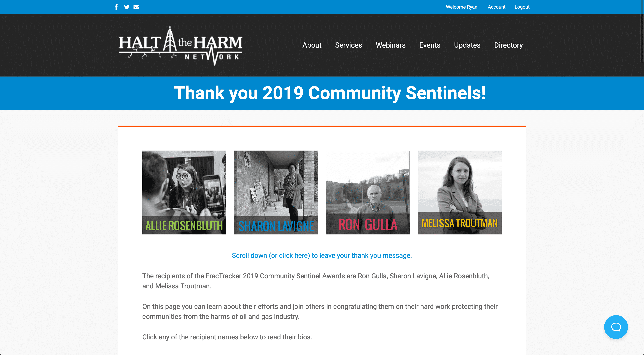
Task: Click the email envelope icon
Action: (x=136, y=7)
